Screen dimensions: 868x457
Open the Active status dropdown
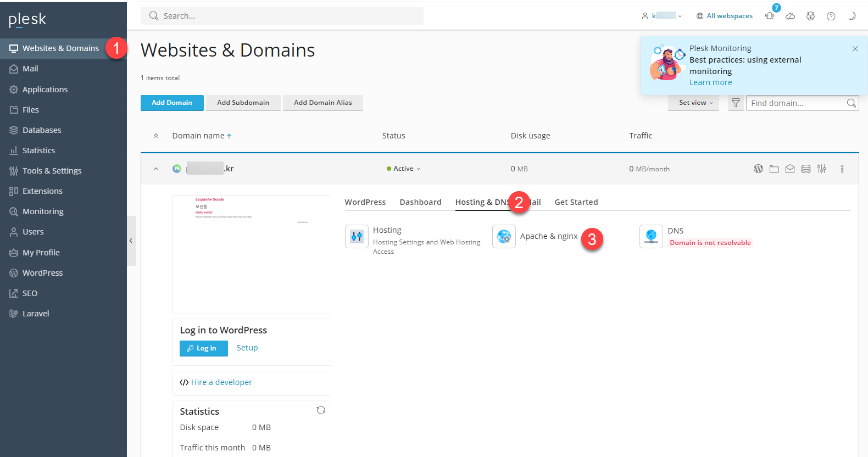(403, 169)
